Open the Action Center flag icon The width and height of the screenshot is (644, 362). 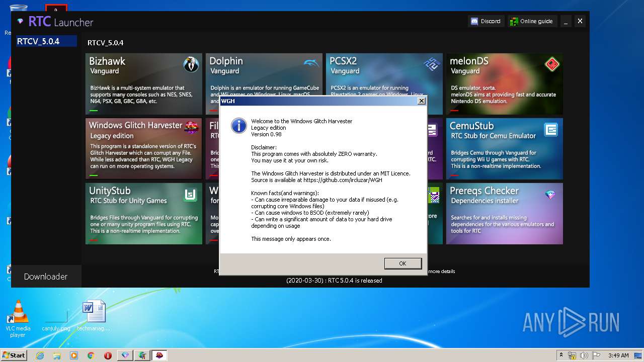[x=596, y=355]
